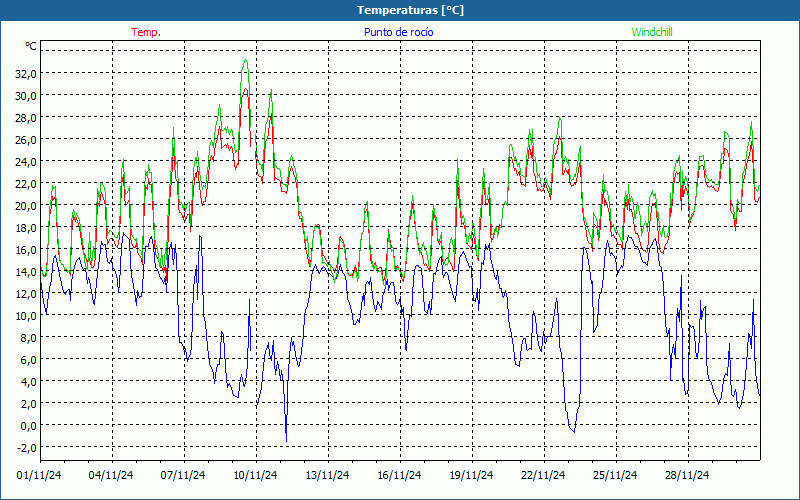Click the 18,0 y-axis value
Screen dimensions: 800x500
click(x=26, y=228)
